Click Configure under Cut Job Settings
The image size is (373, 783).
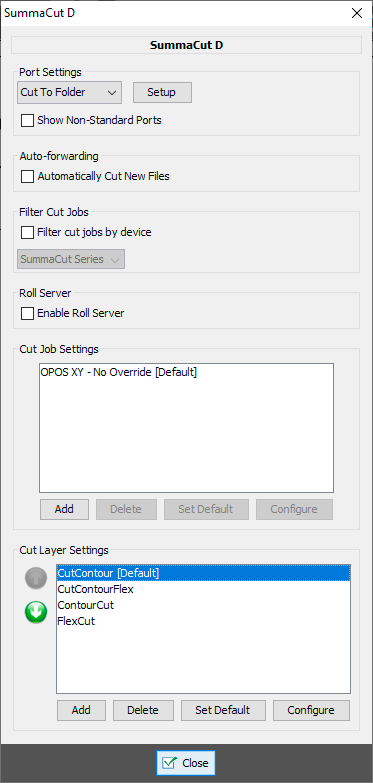[294, 509]
